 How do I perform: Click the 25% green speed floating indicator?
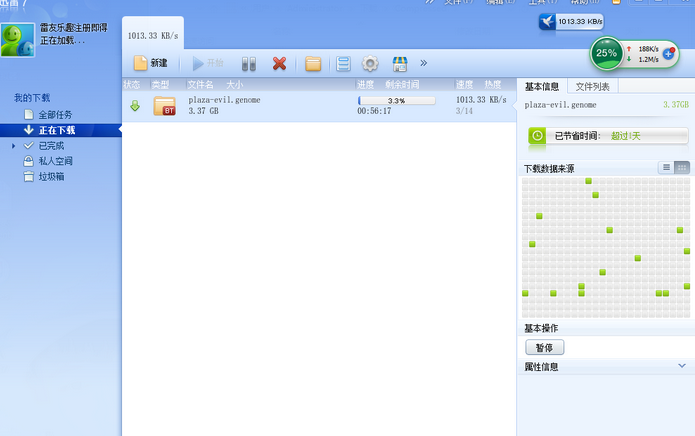pos(606,53)
